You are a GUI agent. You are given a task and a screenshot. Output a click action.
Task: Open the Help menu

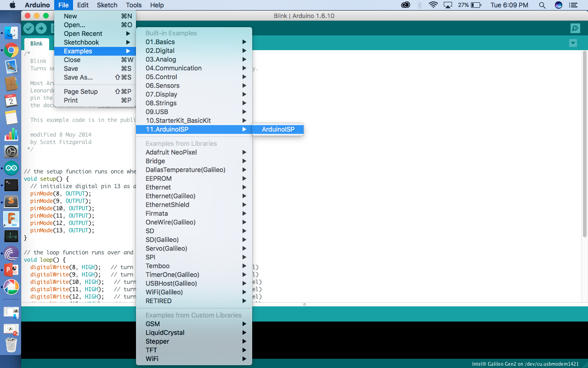[157, 5]
